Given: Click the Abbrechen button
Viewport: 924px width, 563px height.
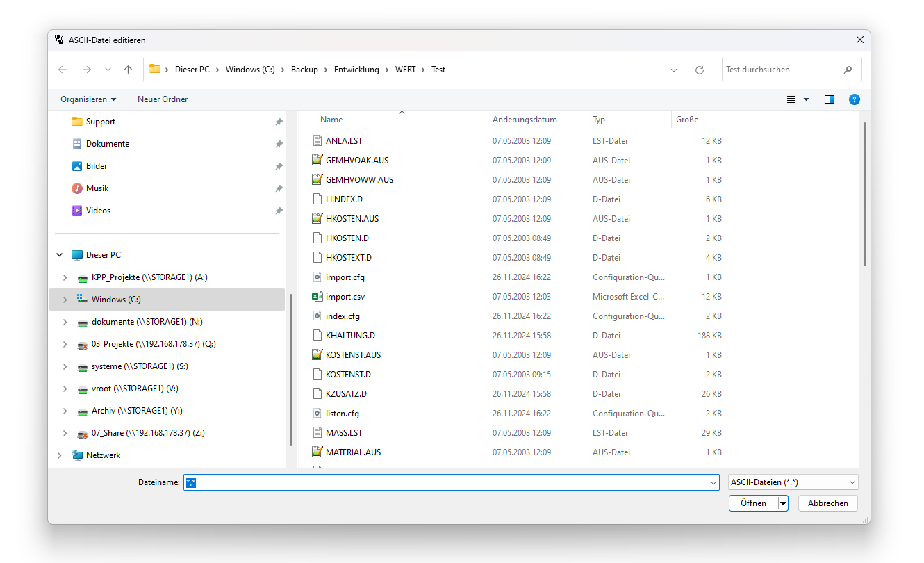Looking at the screenshot, I should 827,503.
